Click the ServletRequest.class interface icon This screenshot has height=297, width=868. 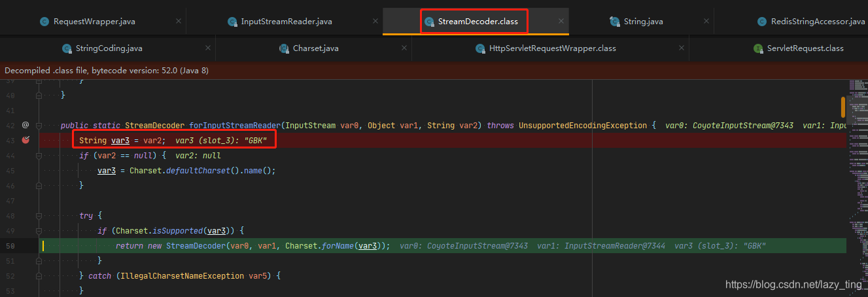point(758,48)
